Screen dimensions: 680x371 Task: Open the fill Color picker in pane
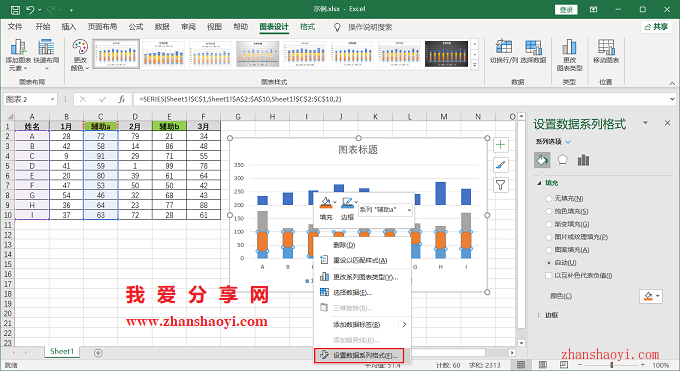click(651, 296)
